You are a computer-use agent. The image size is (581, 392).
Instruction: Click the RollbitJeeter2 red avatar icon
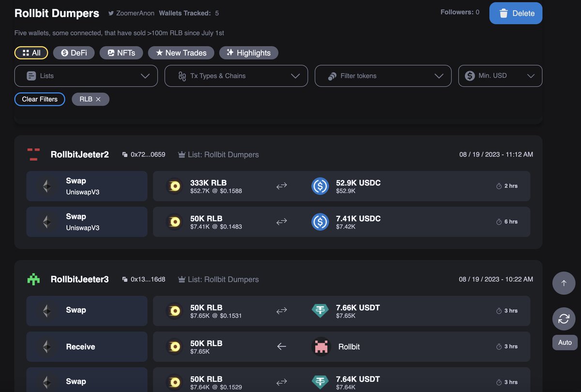33,154
